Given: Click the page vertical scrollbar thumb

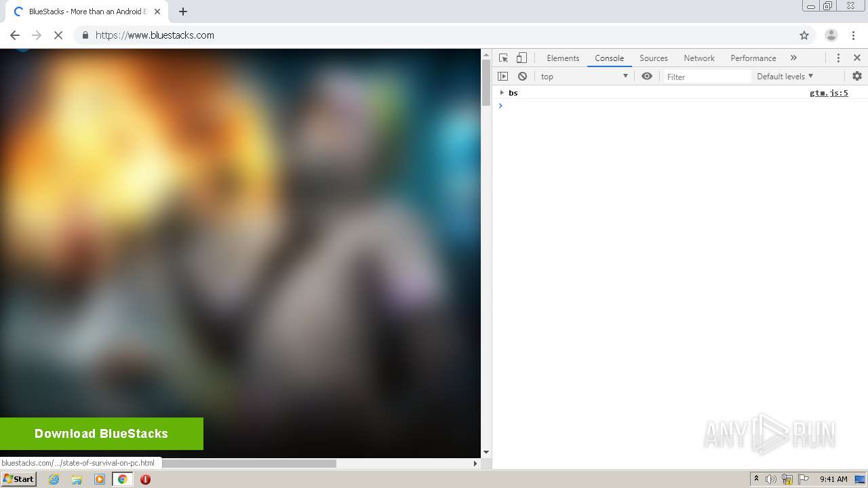Looking at the screenshot, I should 486,83.
